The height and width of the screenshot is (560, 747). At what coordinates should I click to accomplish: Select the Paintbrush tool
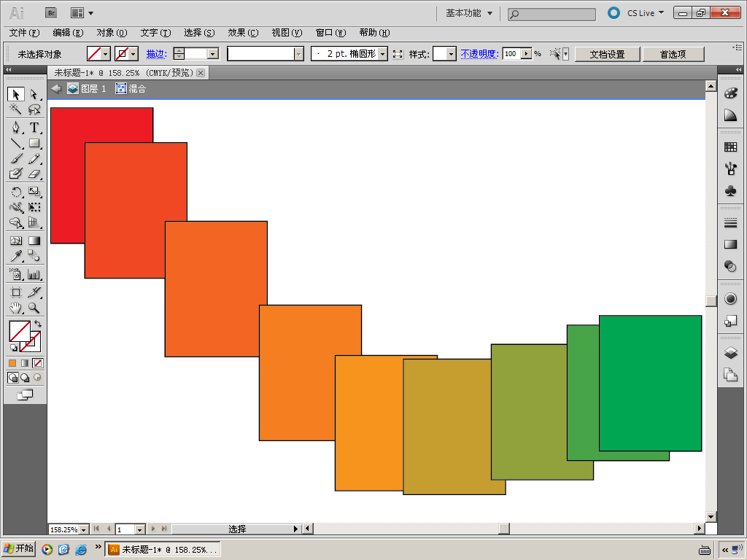click(16, 158)
